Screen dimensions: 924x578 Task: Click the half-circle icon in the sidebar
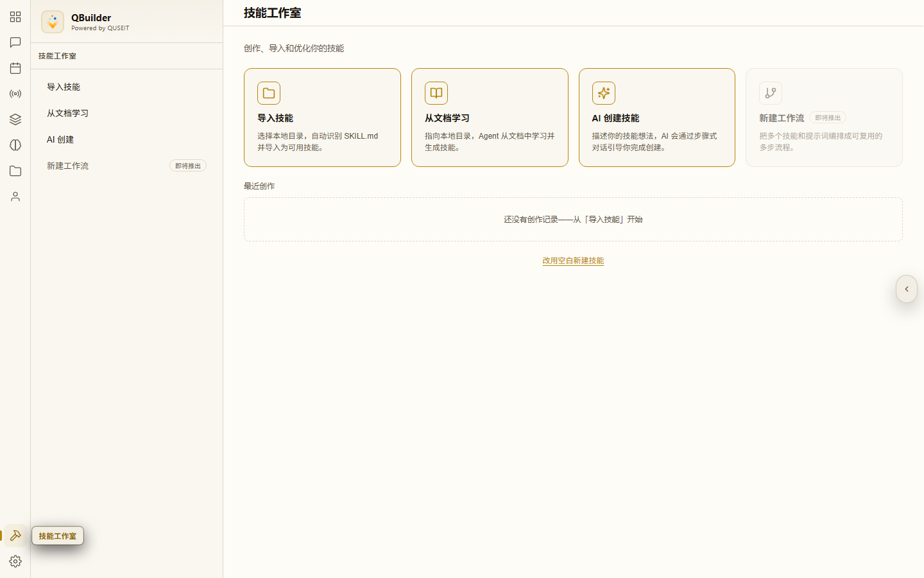[15, 145]
